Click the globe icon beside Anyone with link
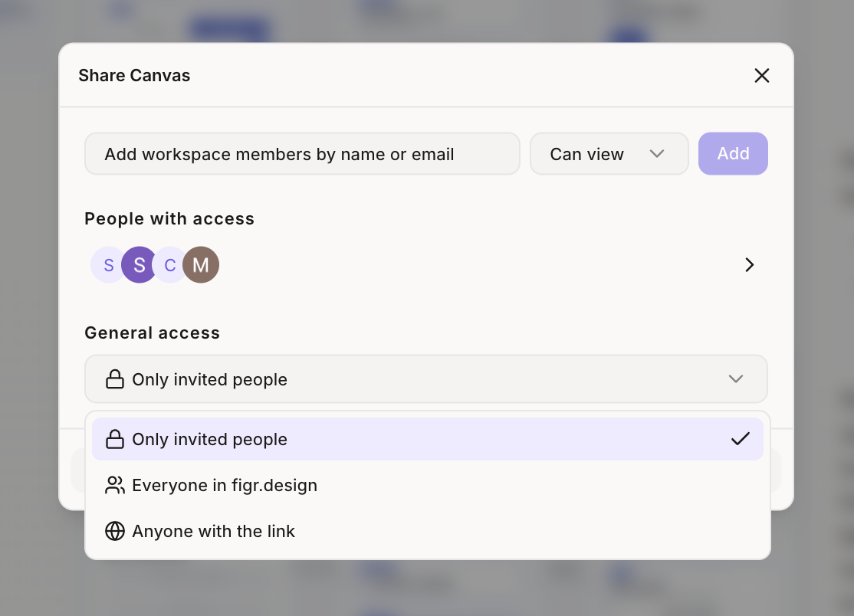 pyautogui.click(x=115, y=531)
